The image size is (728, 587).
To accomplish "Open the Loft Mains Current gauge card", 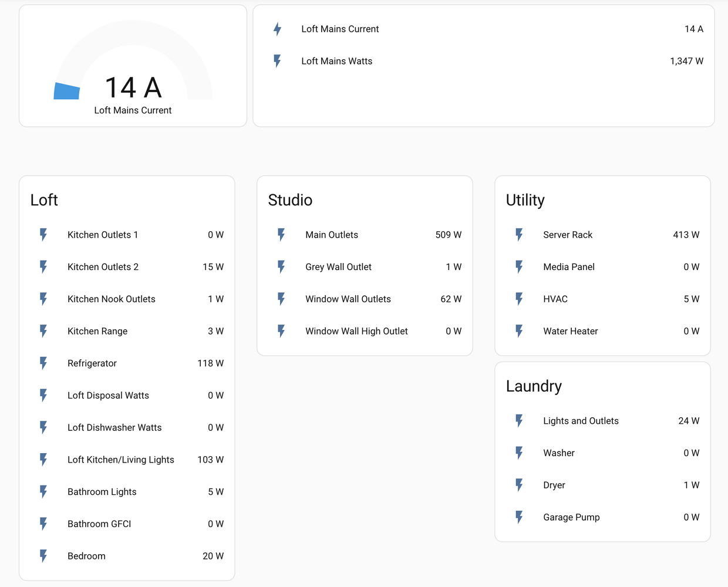I will click(x=133, y=66).
